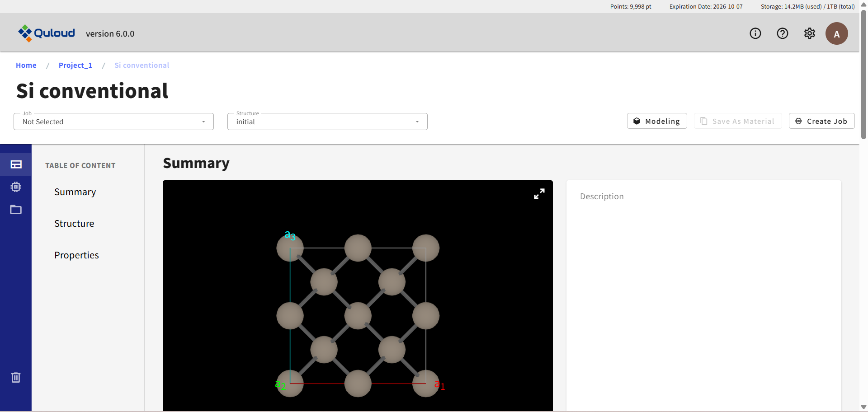The height and width of the screenshot is (412, 868).
Task: Click the Quloud logo
Action: [46, 33]
